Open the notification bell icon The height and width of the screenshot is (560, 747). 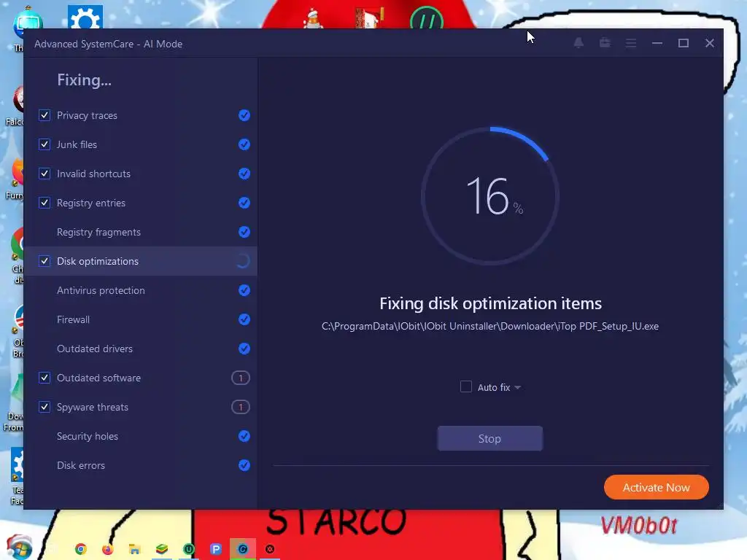[x=578, y=43]
